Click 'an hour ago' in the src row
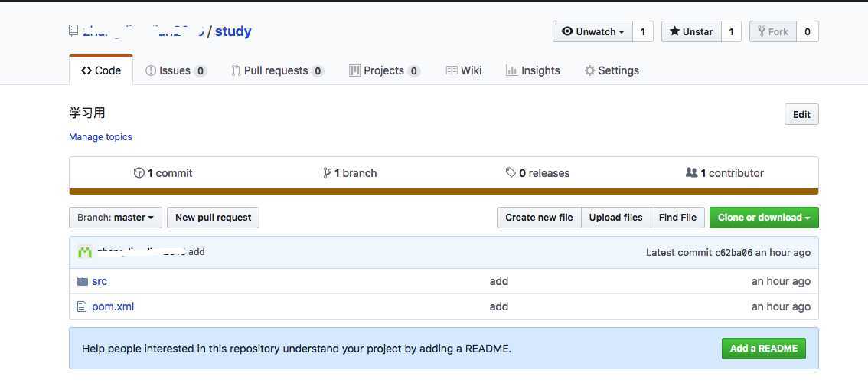 pos(781,281)
